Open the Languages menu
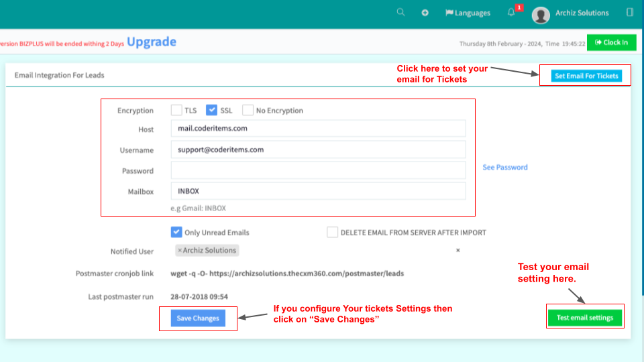Viewport: 644px width, 362px height. [x=468, y=13]
